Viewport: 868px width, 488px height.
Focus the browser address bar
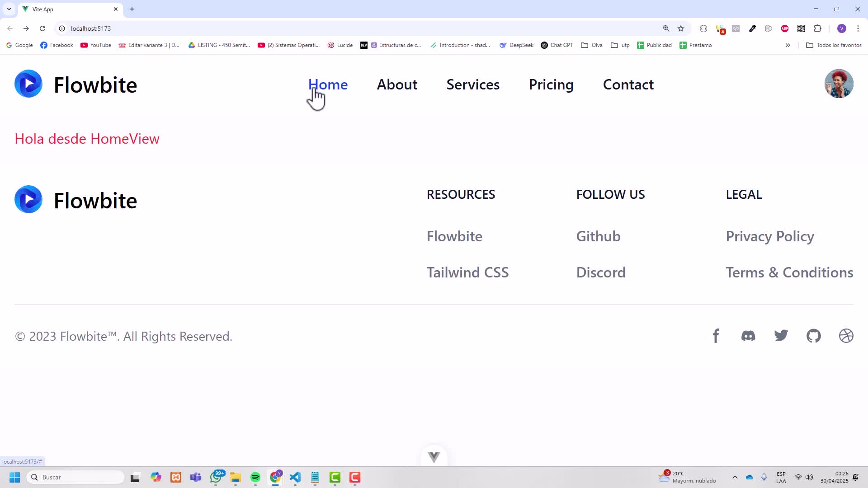click(x=316, y=28)
